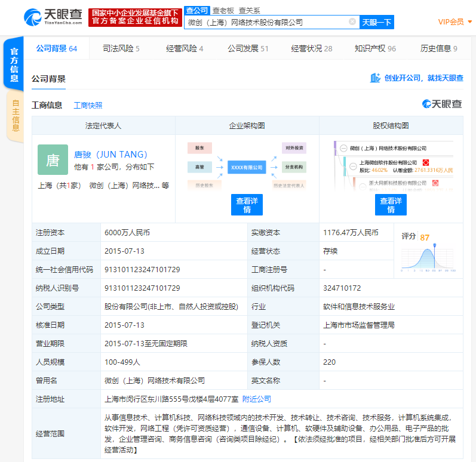Switch to 知识产权 96 tab
Screen dimensions: 476x462
[x=375, y=48]
